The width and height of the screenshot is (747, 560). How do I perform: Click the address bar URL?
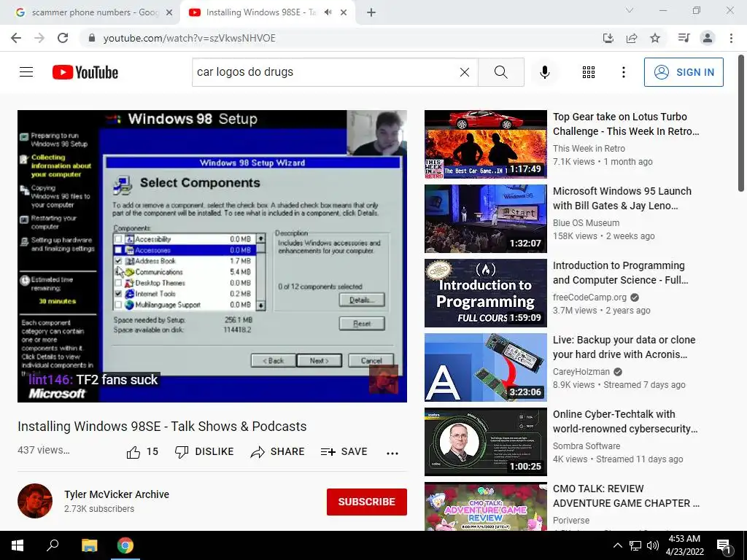point(189,38)
